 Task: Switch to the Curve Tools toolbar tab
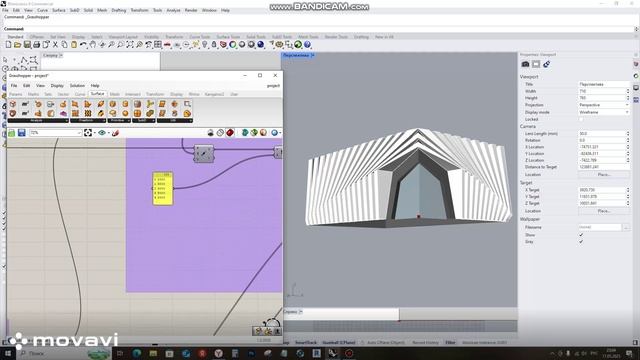(x=200, y=37)
